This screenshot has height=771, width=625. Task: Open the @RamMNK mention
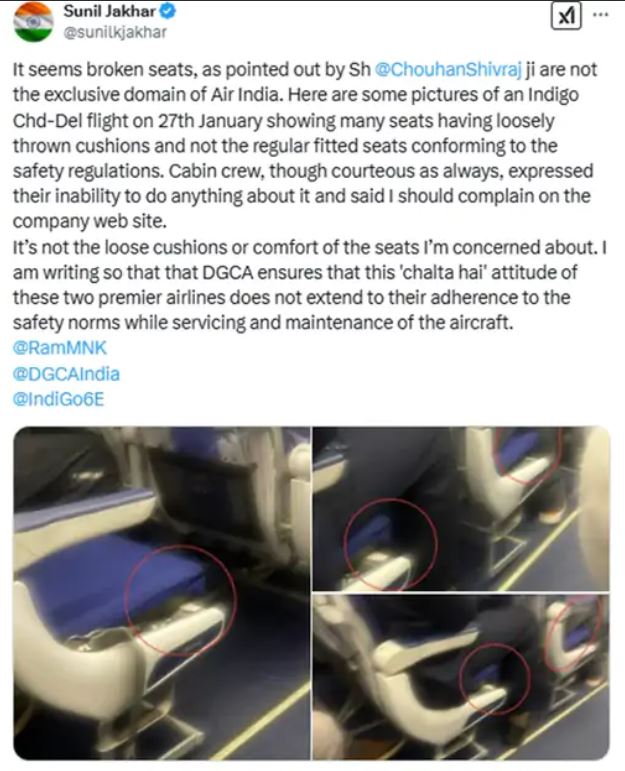tap(60, 348)
